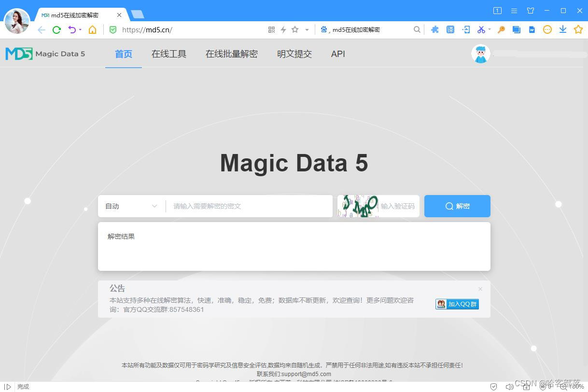588x392 pixels.
Task: Click the blue notes window icon in toolbar
Action: [517, 30]
